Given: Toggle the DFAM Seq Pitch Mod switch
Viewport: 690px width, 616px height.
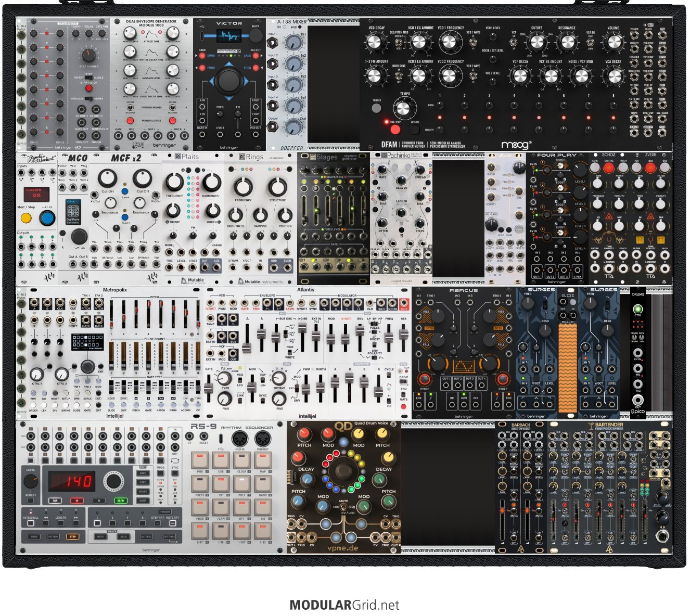Looking at the screenshot, I should tap(399, 43).
